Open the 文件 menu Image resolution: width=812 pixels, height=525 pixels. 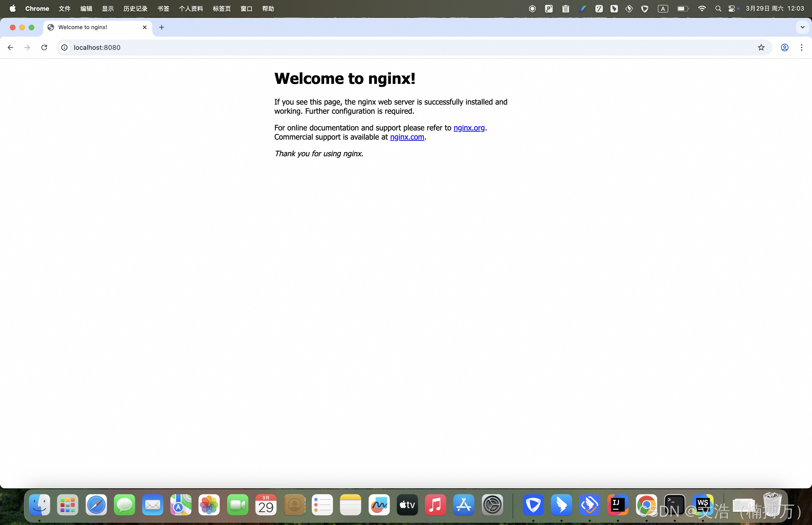64,8
